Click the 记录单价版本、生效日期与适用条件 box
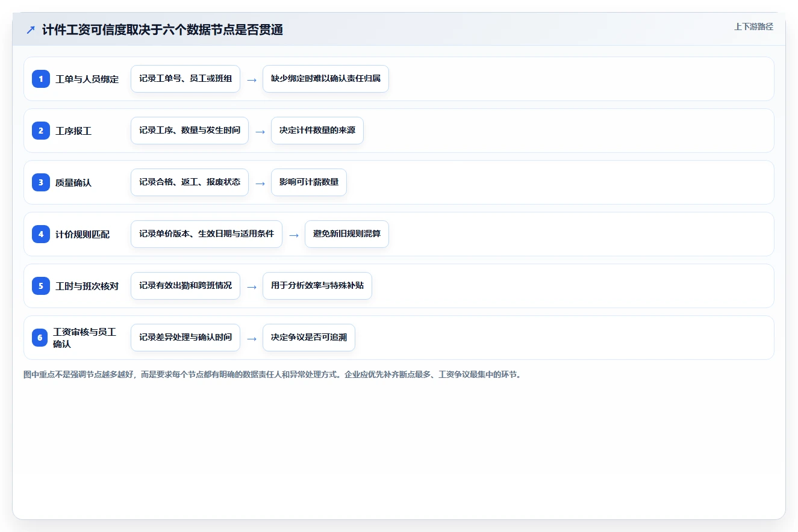This screenshot has width=798, height=532. point(207,234)
